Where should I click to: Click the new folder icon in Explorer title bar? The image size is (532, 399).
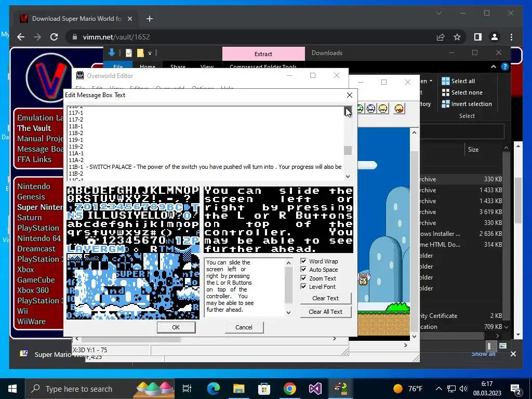140,53
